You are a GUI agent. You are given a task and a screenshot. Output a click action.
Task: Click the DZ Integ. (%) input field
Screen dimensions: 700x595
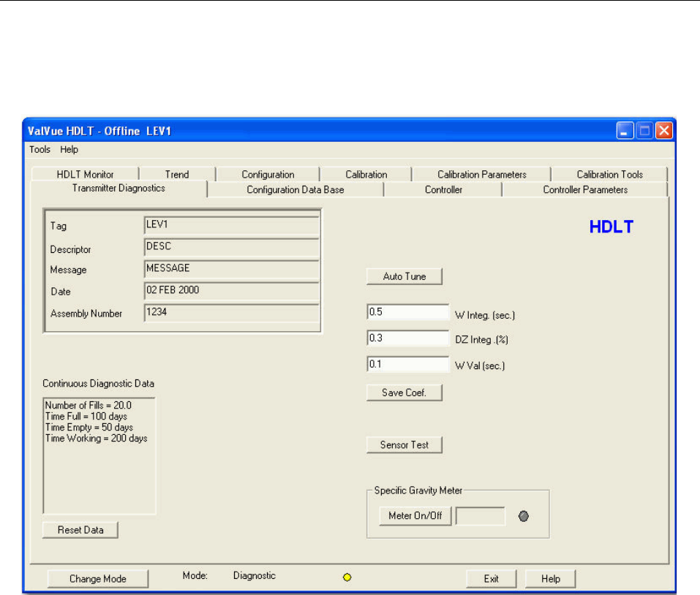tap(408, 338)
